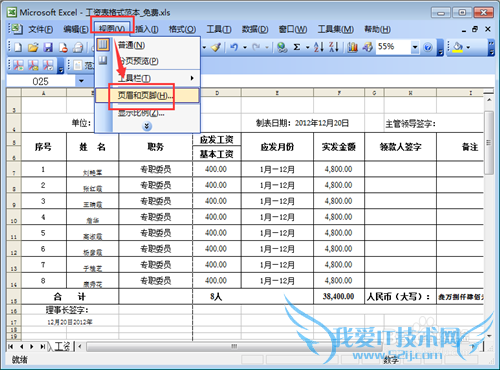Open the Redo history dropdown arrow
Image resolution: width=500 pixels, height=370 pixels.
tap(267, 48)
